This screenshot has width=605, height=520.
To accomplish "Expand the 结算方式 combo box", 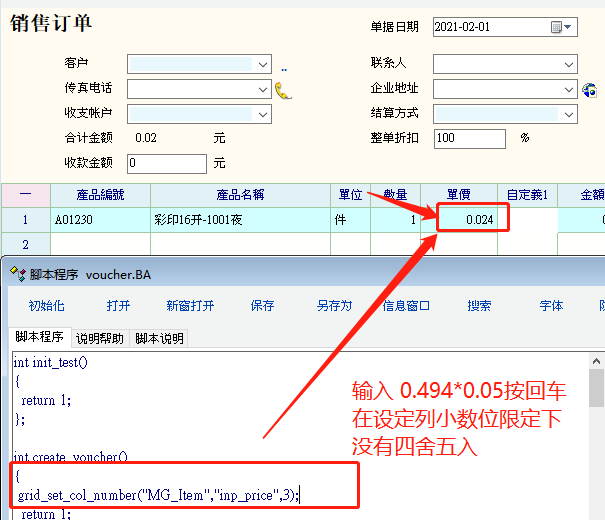I will tap(568, 114).
